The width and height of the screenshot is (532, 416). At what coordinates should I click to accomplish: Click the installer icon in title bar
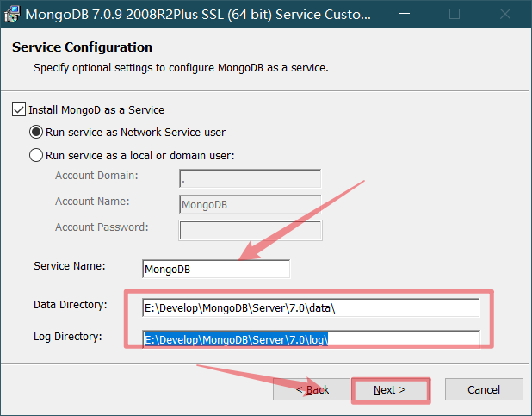point(12,14)
